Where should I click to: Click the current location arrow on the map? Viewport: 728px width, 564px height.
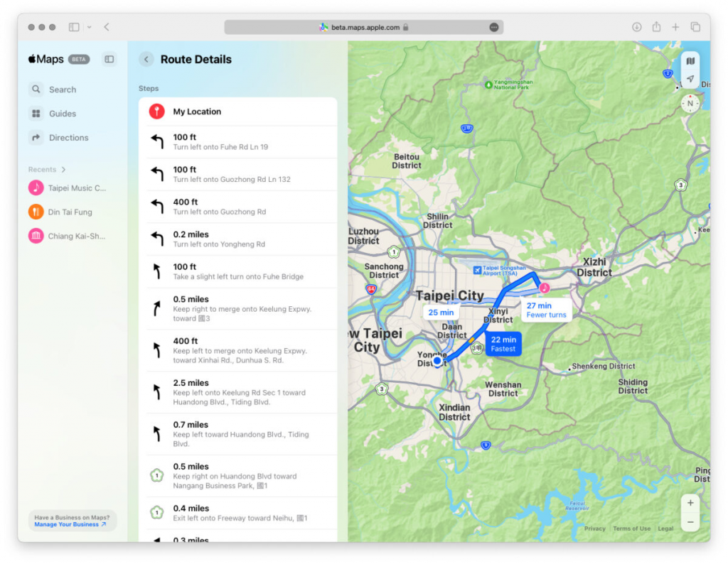[x=690, y=80]
